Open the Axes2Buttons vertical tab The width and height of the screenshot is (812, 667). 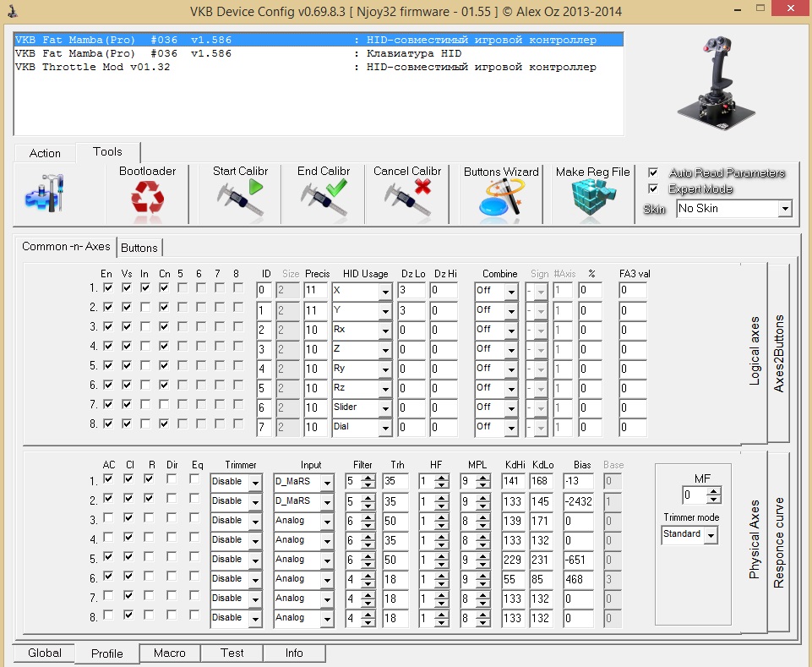click(778, 353)
